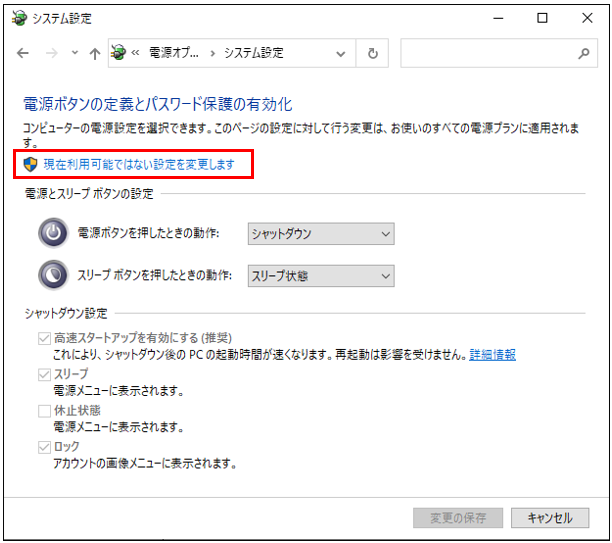Enable the 休止状態 checkbox
This screenshot has width=612, height=543.
44,410
